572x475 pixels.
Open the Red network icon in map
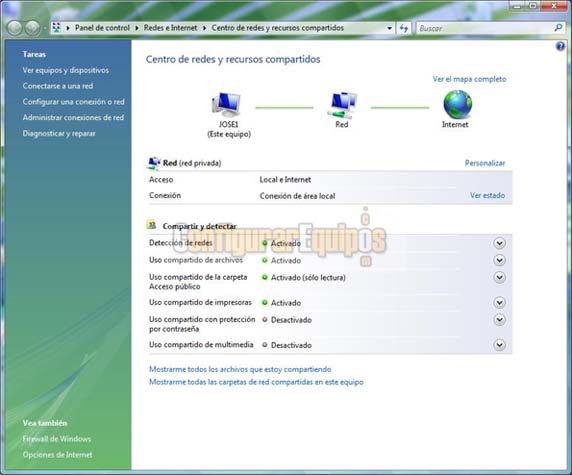pyautogui.click(x=342, y=105)
